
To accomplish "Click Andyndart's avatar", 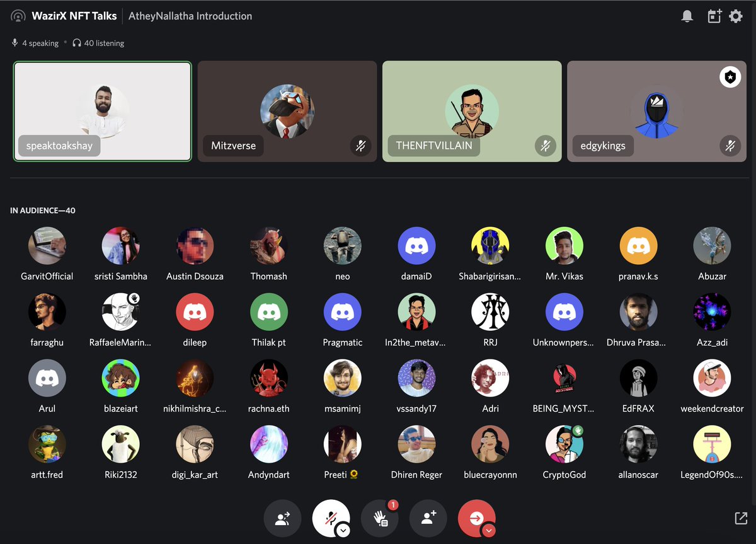I will [x=269, y=444].
